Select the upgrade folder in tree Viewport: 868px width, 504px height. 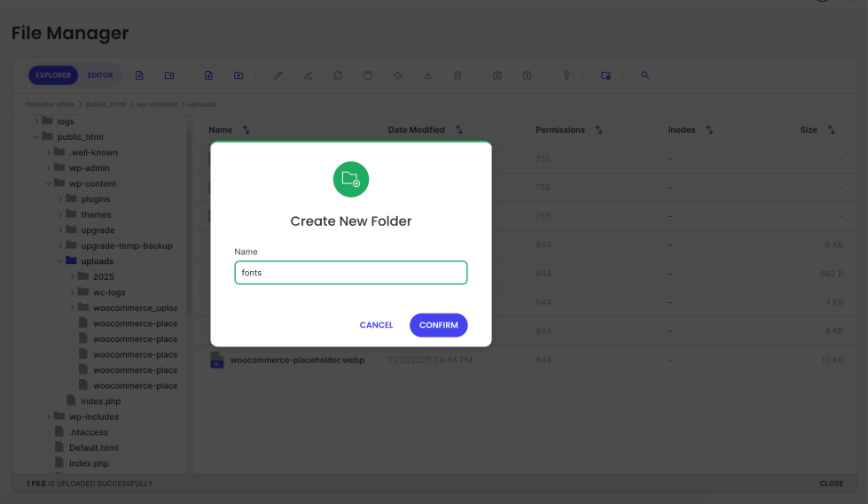pos(98,230)
